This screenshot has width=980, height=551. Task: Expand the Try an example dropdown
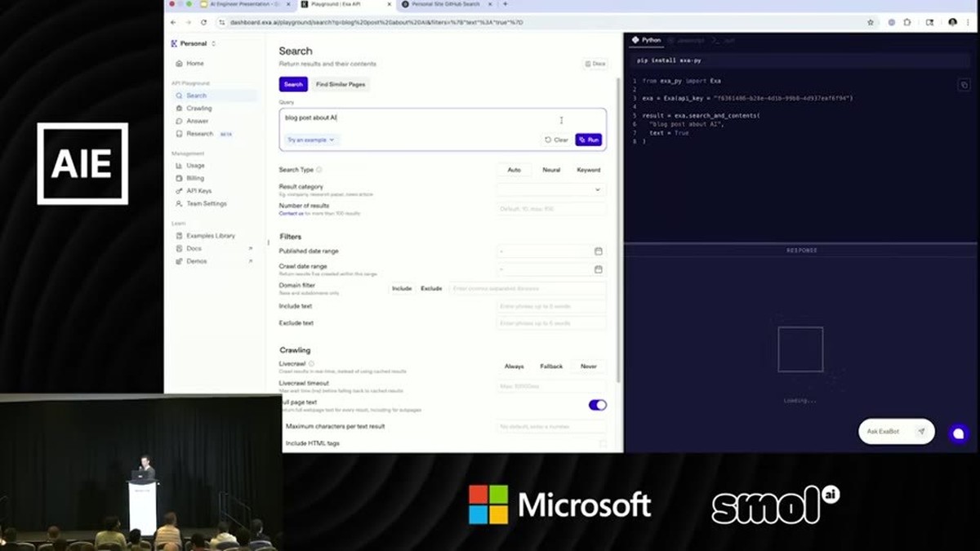(x=311, y=140)
